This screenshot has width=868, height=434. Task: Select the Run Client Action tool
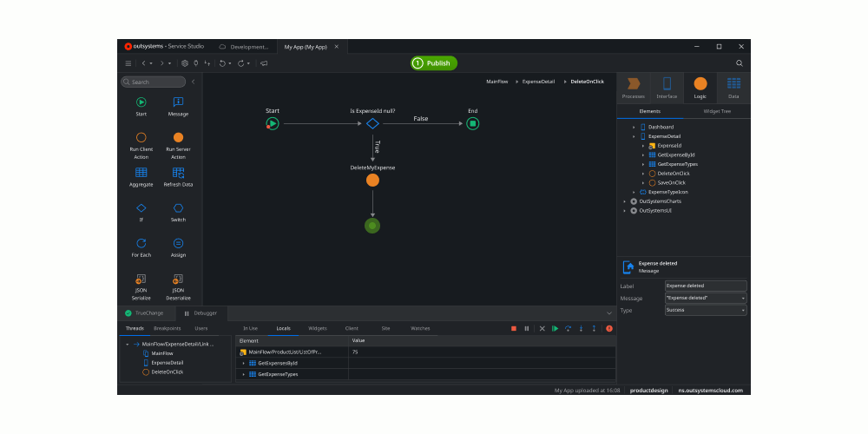(141, 146)
